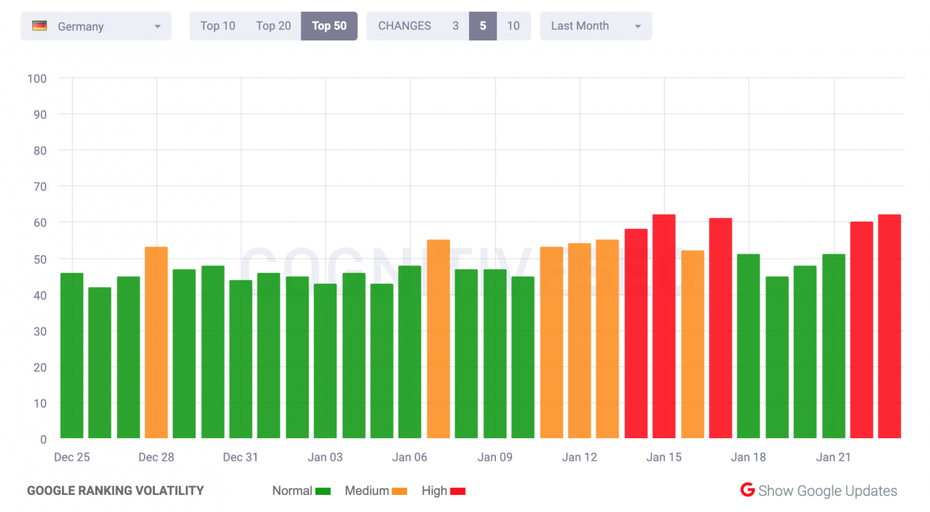Screen dimensions: 930x512
Task: Click the Medium legend label
Action: 367,491
